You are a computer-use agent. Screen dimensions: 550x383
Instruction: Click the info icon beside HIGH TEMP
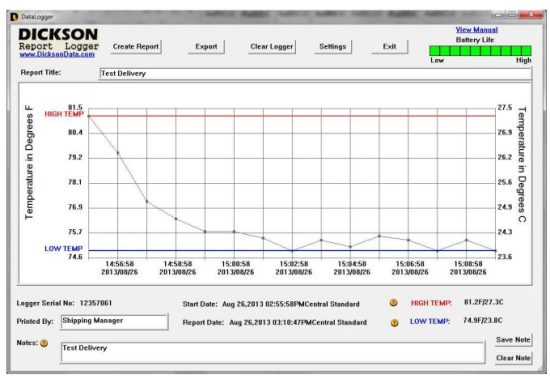394,303
